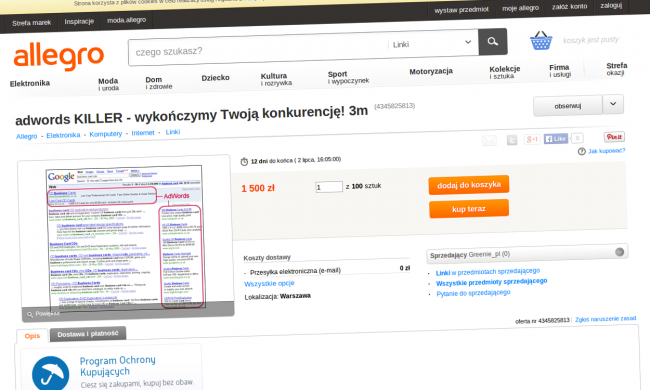Click the Facebook like count box

click(x=577, y=138)
